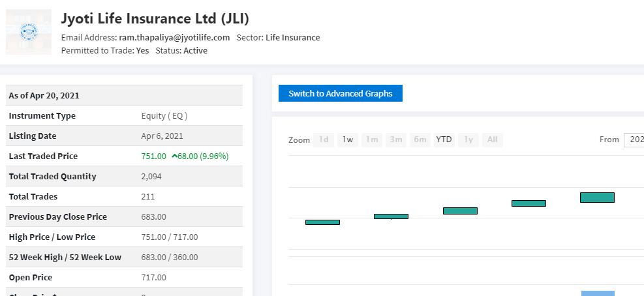This screenshot has width=644, height=296.
Task: Click the Status: Active text
Action: (181, 50)
